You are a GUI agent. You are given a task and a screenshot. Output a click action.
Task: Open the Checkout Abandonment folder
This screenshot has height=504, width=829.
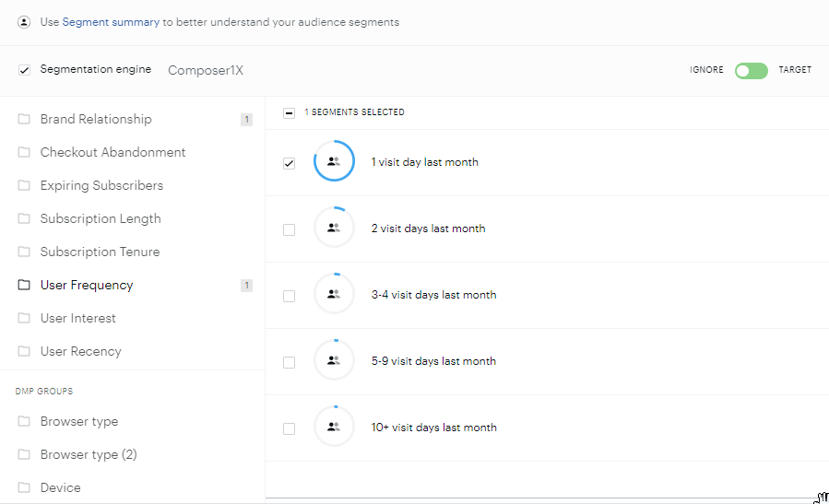(x=113, y=152)
